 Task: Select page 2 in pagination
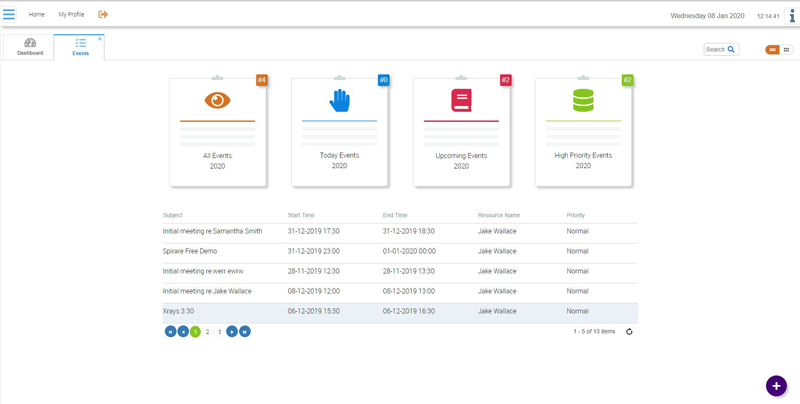(x=207, y=332)
